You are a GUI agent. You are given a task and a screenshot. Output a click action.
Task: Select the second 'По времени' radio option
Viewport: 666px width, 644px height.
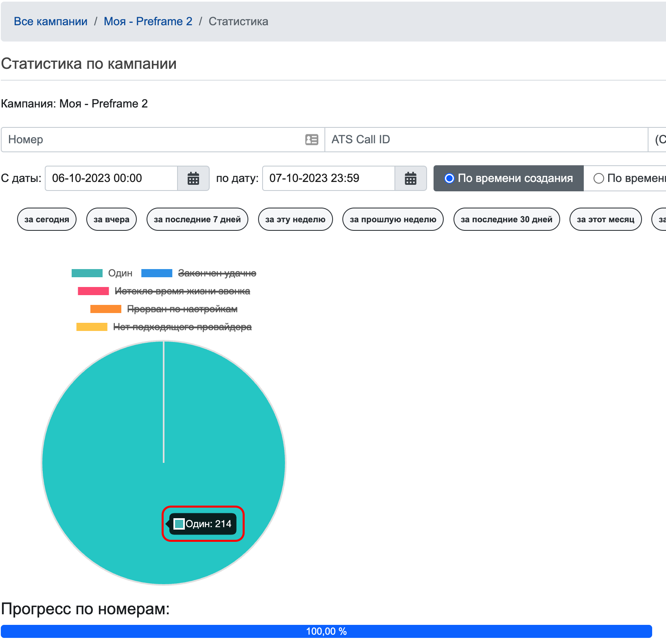coord(598,178)
